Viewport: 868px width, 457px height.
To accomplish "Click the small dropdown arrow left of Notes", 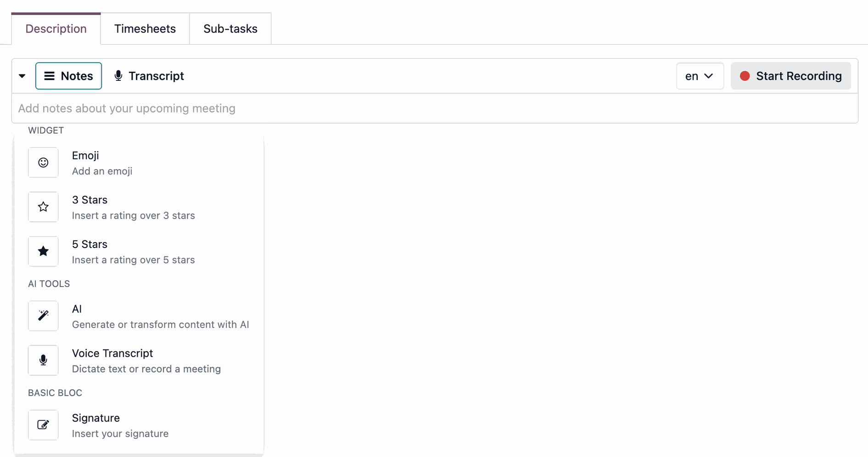I will coord(22,76).
